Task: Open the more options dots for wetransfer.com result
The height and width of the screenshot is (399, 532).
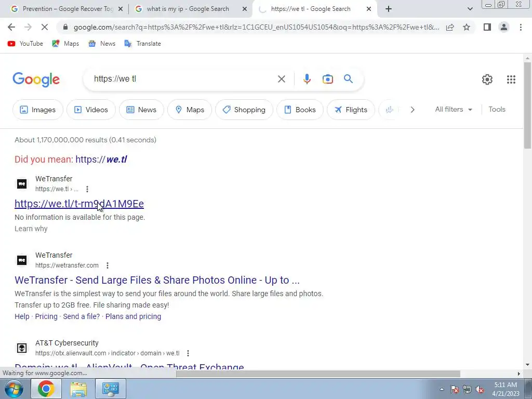Action: pos(107,265)
